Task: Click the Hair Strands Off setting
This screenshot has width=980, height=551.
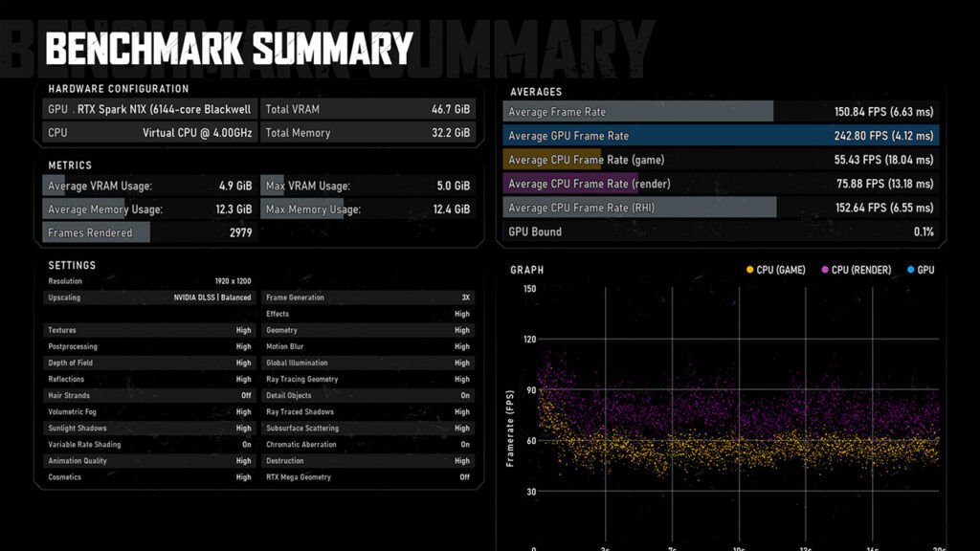Action: [x=150, y=395]
